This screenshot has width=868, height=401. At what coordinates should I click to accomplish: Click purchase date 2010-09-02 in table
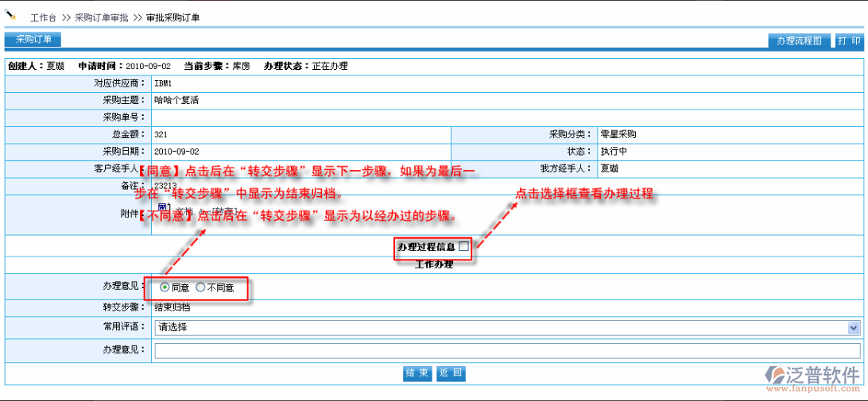176,151
